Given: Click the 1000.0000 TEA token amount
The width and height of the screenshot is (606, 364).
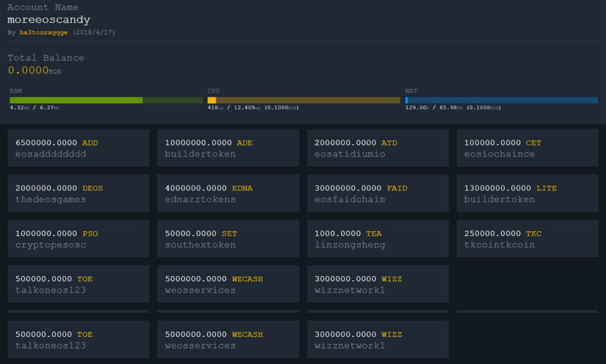Looking at the screenshot, I should [348, 233].
